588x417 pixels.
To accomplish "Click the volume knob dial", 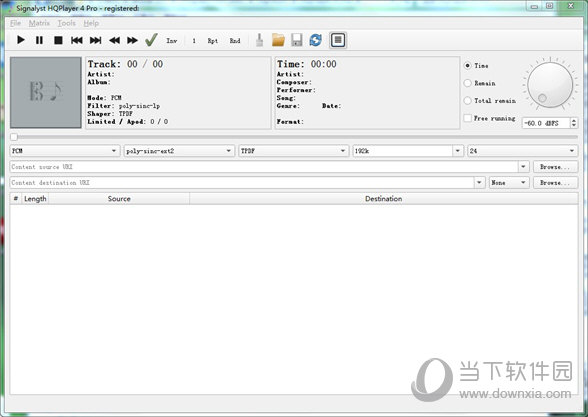I will [x=550, y=85].
